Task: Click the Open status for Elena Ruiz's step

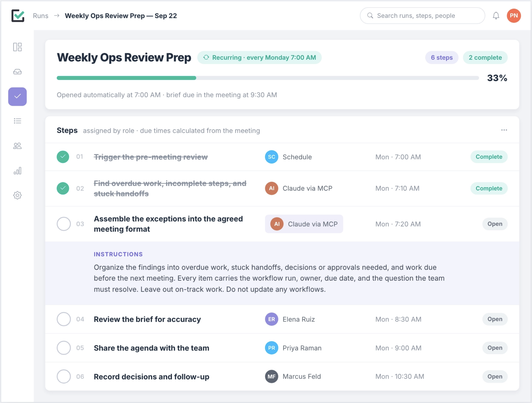Action: tap(495, 319)
